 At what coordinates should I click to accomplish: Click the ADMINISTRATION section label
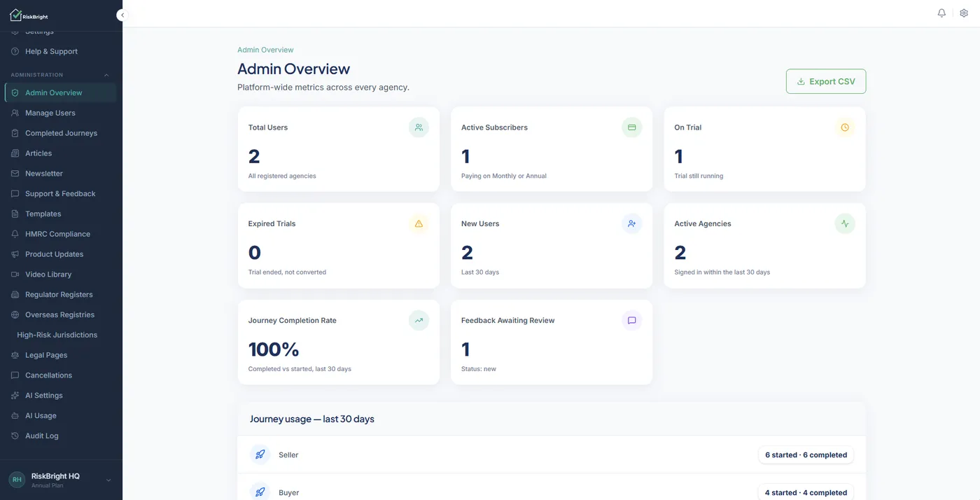pyautogui.click(x=37, y=75)
